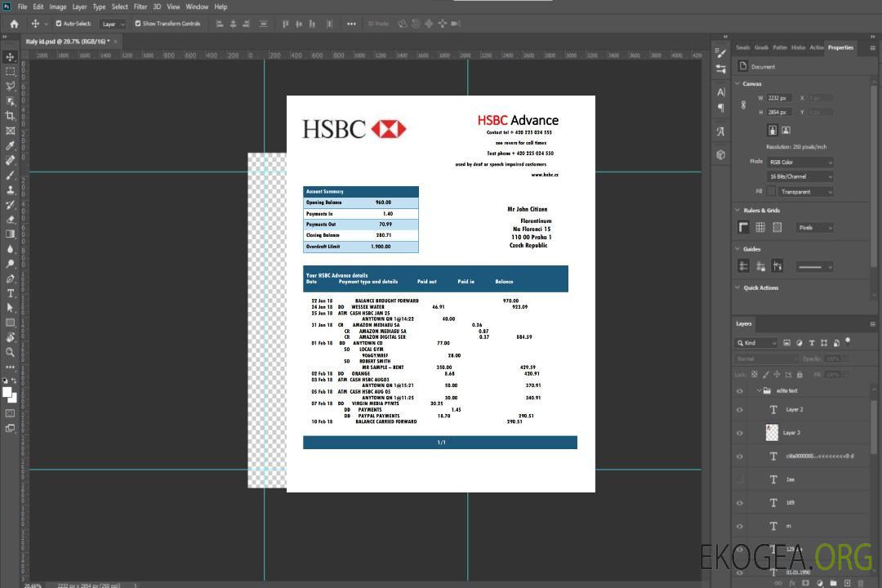The image size is (882, 588).
Task: Select the Rectangular Marquee tool
Action: 10,72
